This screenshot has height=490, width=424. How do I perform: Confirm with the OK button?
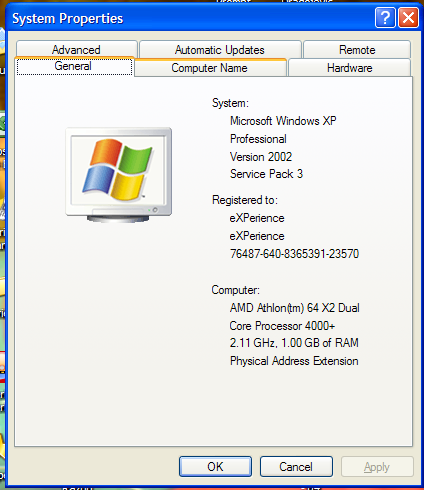215,466
